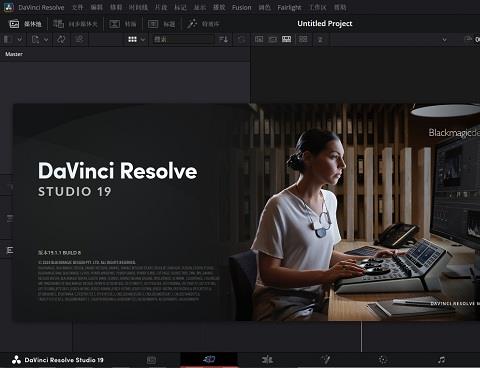The image size is (480, 368).
Task: Open the 修剪 (Trim) menu
Action: point(116,7)
